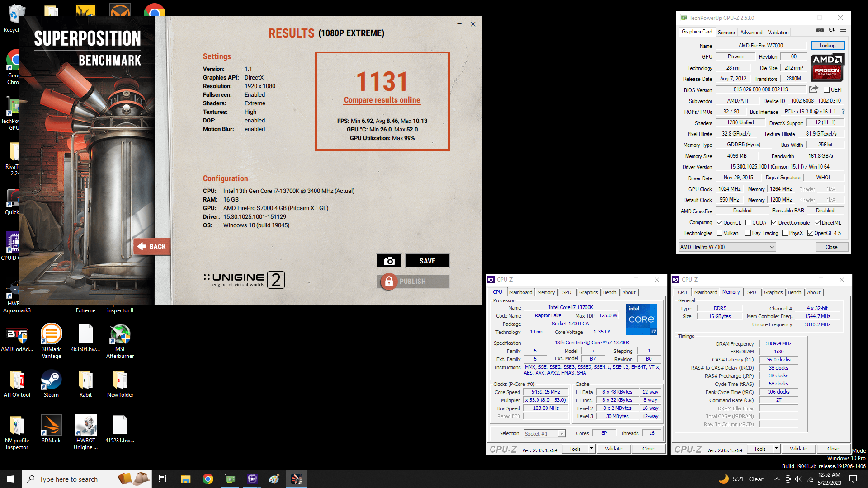The image size is (868, 488).
Task: Toggle the Ray Tracing checkbox
Action: 748,233
